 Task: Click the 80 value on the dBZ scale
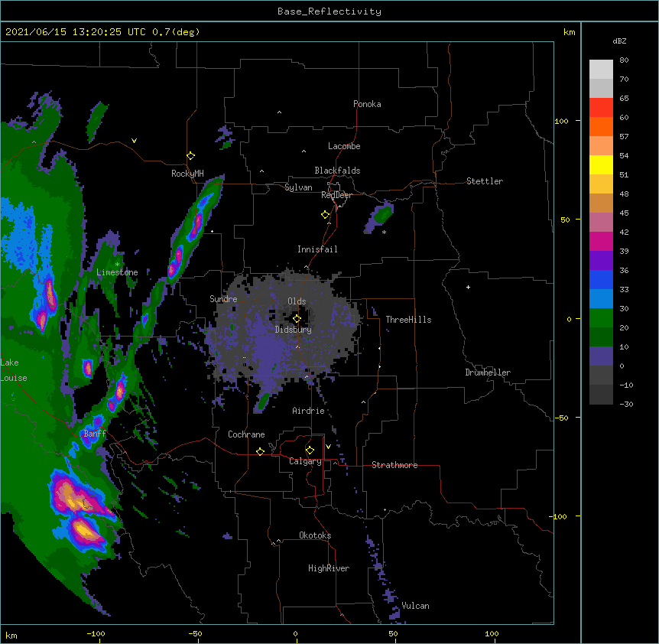tap(624, 60)
